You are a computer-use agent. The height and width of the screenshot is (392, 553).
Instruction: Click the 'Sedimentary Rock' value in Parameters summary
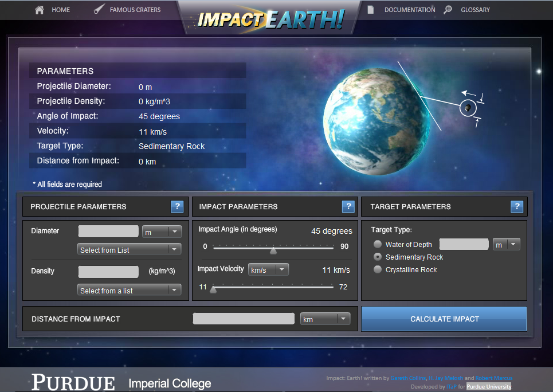coord(172,146)
